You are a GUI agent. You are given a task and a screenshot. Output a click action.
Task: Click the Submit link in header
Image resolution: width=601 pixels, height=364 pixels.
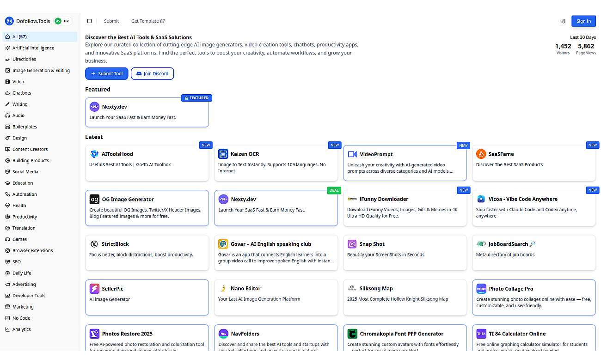(111, 21)
